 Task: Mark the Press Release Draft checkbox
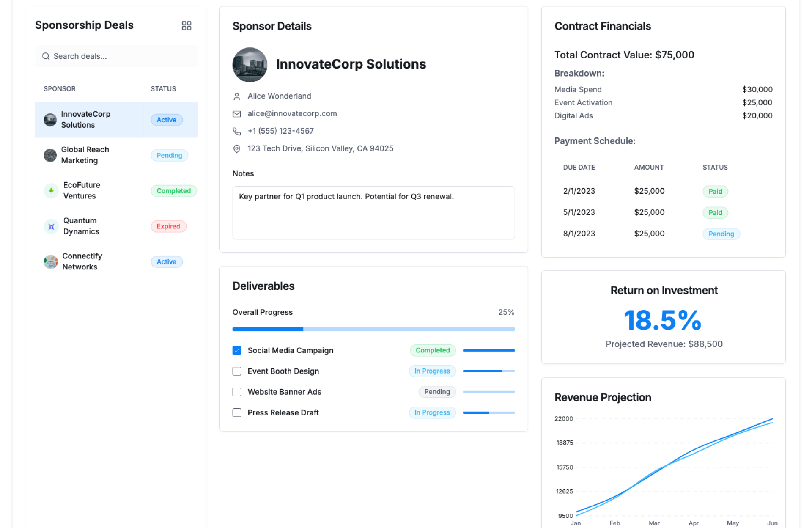point(237,412)
